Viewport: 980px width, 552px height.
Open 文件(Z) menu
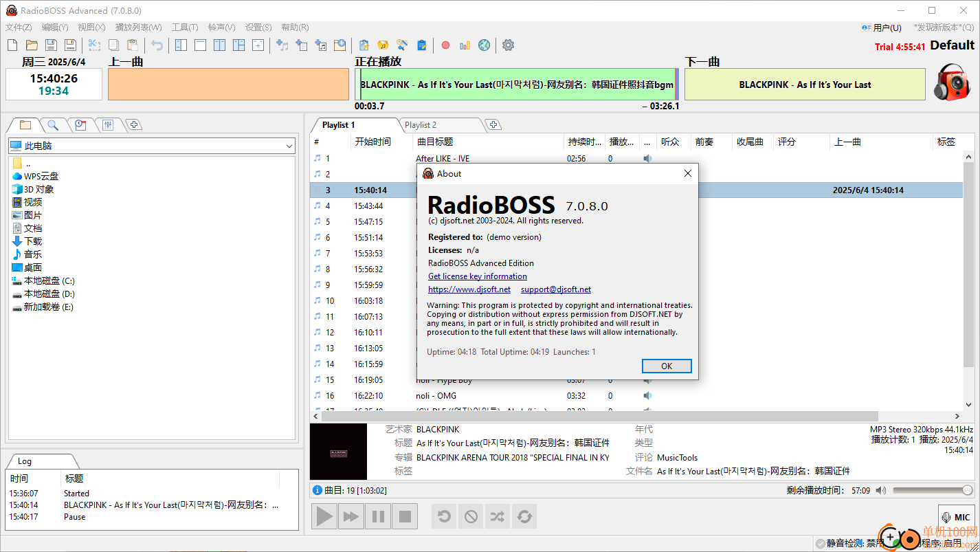pyautogui.click(x=19, y=27)
